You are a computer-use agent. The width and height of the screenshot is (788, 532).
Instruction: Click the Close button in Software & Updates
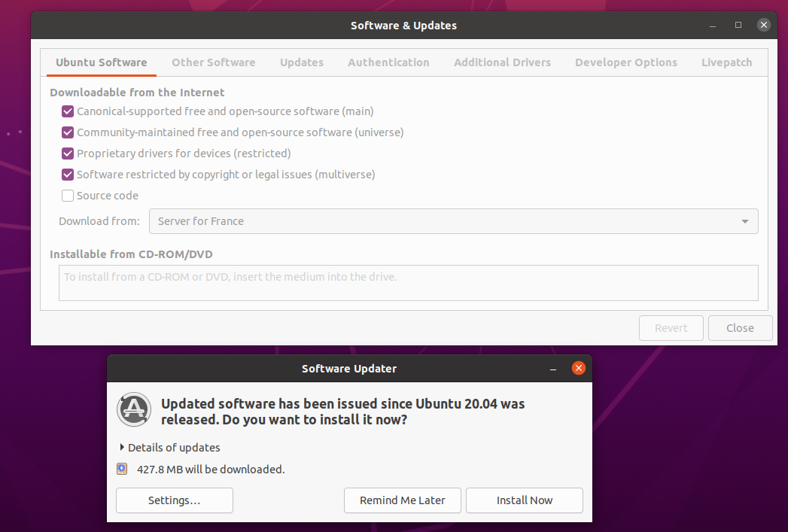740,328
